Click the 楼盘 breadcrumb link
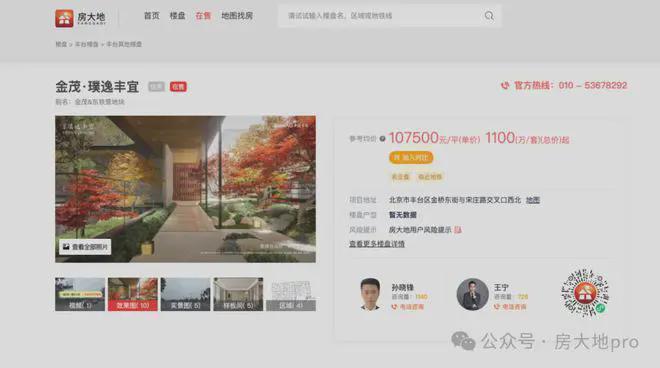This screenshot has width=660, height=368. tap(61, 44)
